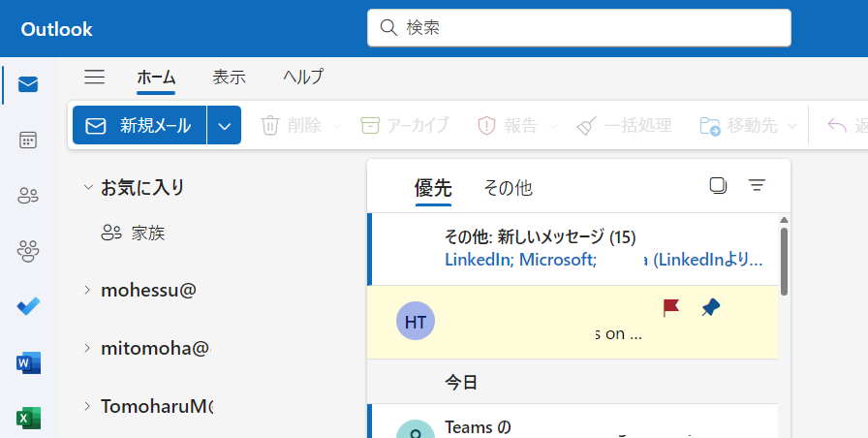868x438 pixels.
Task: Expand the mitomoha@ account chevron
Action: point(87,348)
